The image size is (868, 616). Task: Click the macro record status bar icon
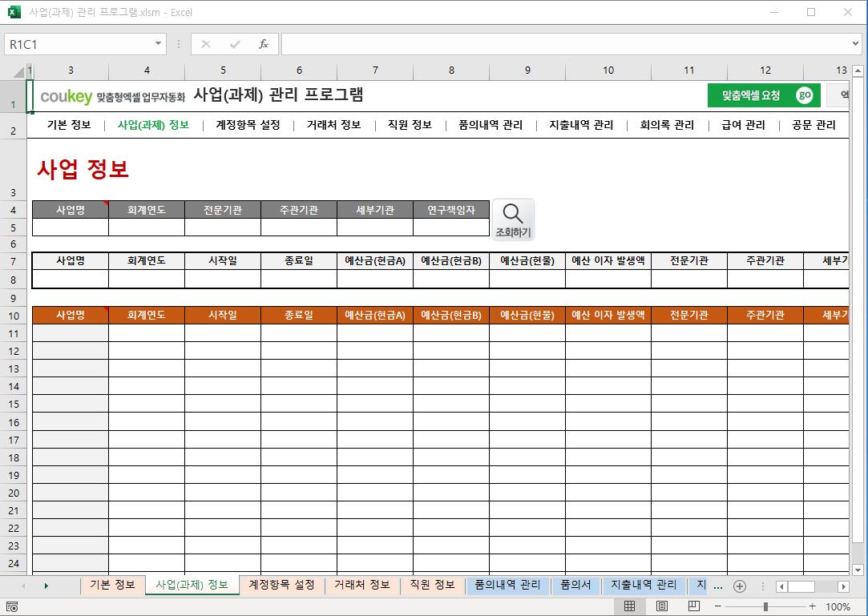[x=12, y=606]
